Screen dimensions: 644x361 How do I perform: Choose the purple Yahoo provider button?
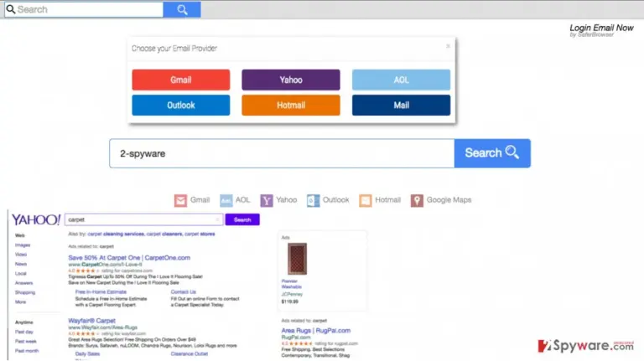pyautogui.click(x=291, y=80)
